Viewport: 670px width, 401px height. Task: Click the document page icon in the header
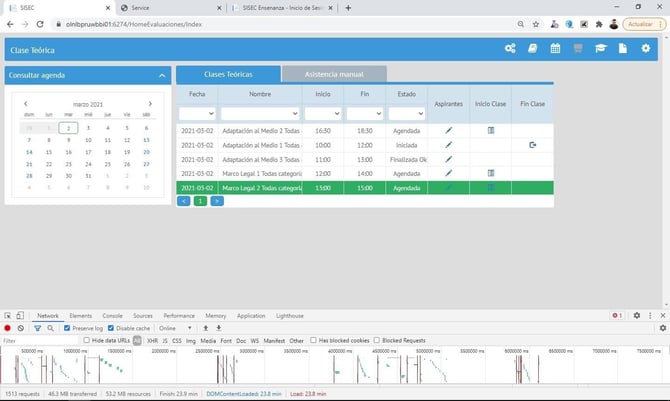(622, 49)
